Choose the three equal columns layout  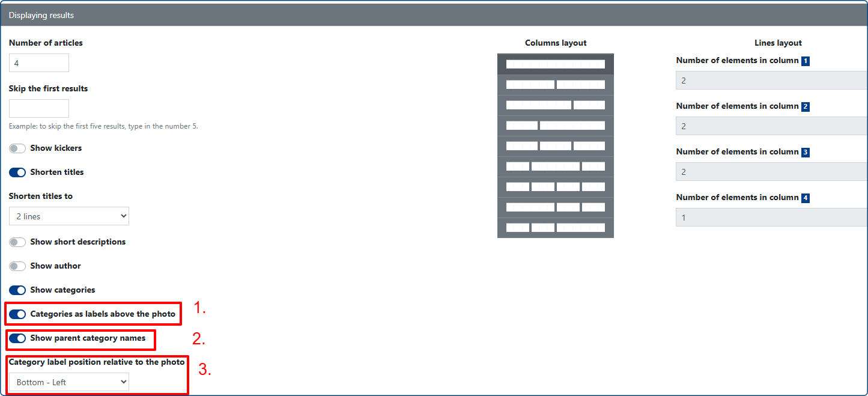coord(555,146)
